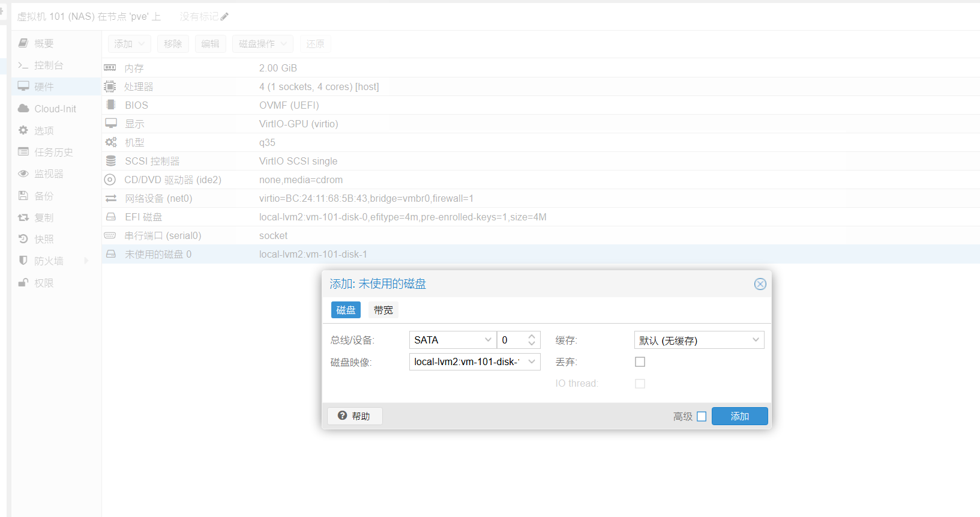The image size is (980, 517).
Task: Toggle the Advanced (高级) checkbox
Action: point(702,417)
